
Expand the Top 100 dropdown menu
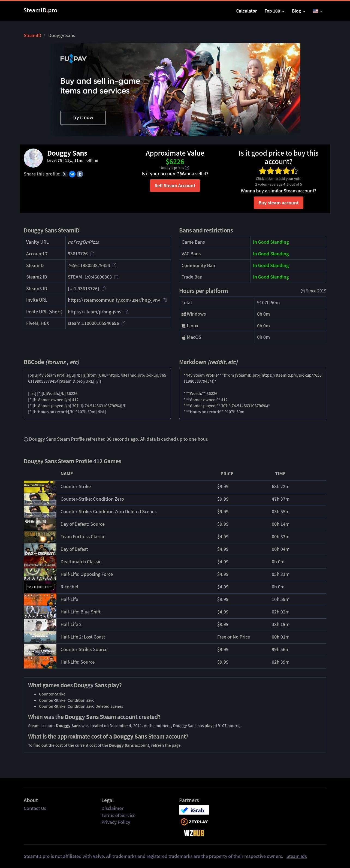click(274, 11)
